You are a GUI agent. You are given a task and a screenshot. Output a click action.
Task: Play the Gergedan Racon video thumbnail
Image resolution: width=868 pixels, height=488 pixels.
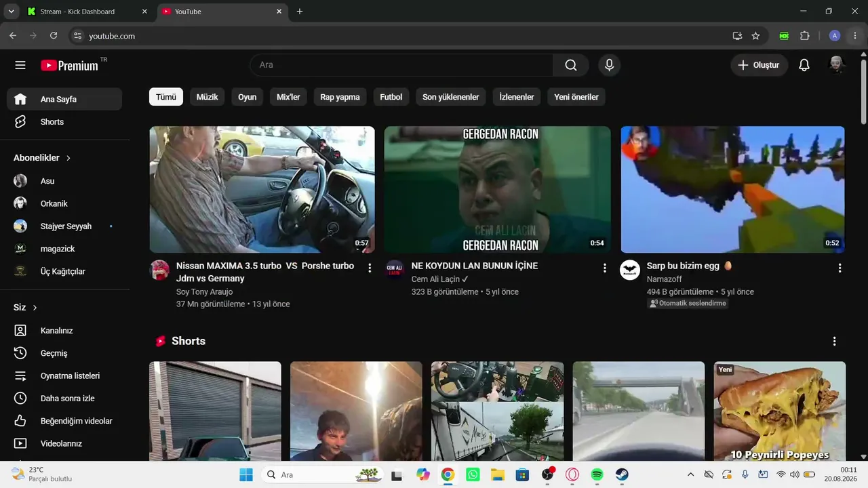point(497,190)
